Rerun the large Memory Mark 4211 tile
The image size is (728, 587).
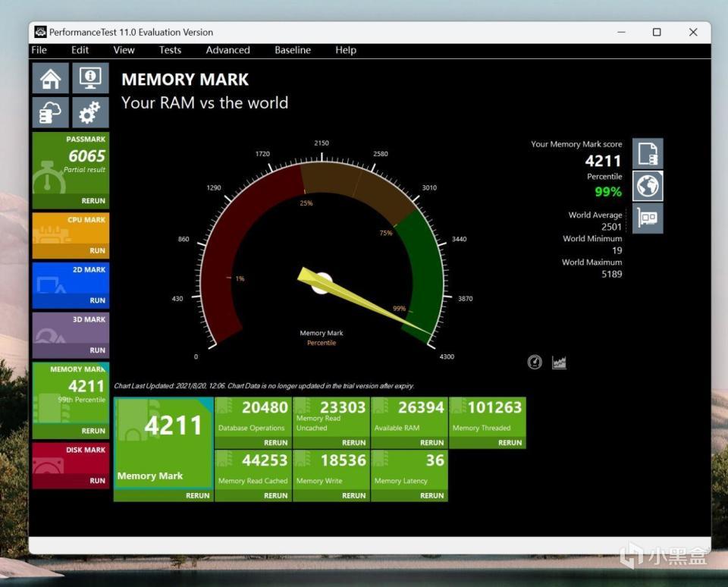198,495
